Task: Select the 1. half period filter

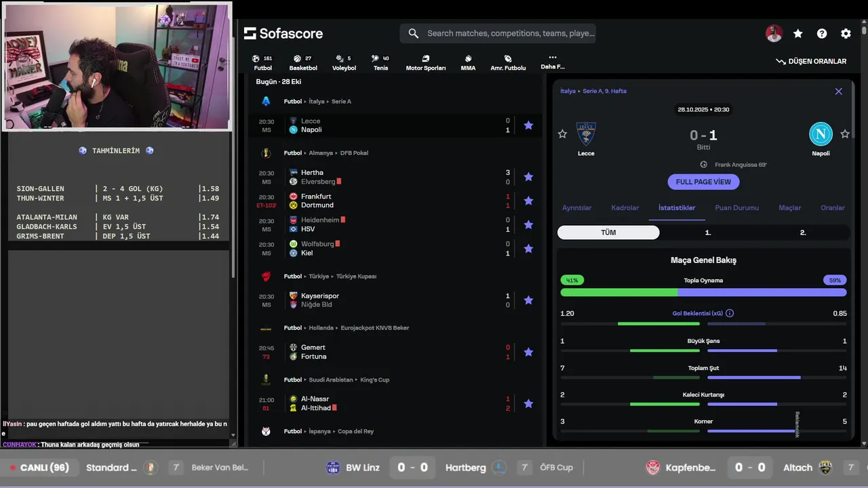Action: tap(708, 232)
